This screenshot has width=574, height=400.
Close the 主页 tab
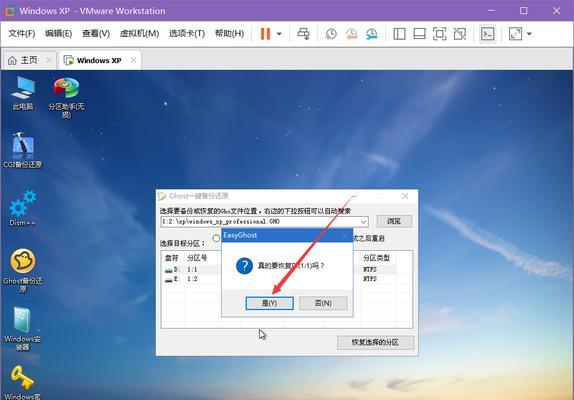coord(48,60)
